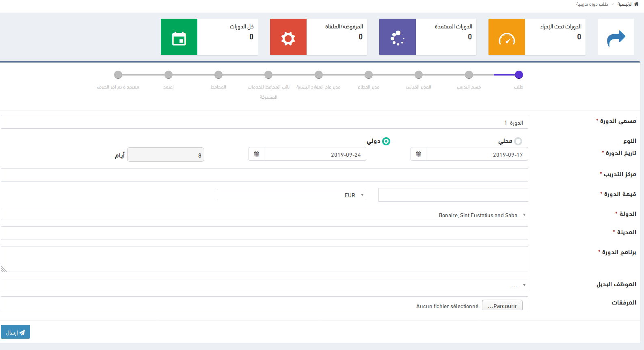Viewport: 644px width, 350px height.
Task: Click the purple spinner icon for approved courses
Action: point(397,37)
